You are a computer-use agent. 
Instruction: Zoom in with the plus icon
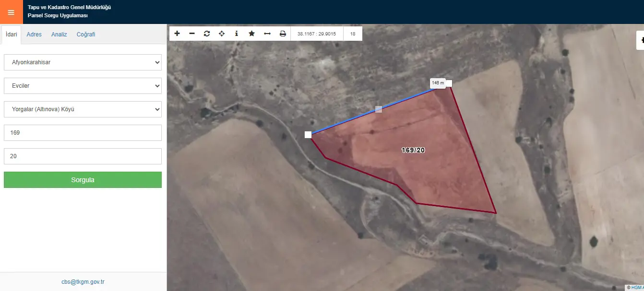coord(177,34)
